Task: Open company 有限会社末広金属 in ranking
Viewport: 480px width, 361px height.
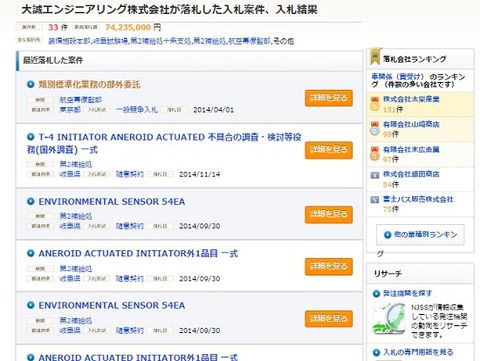Action: [x=411, y=149]
